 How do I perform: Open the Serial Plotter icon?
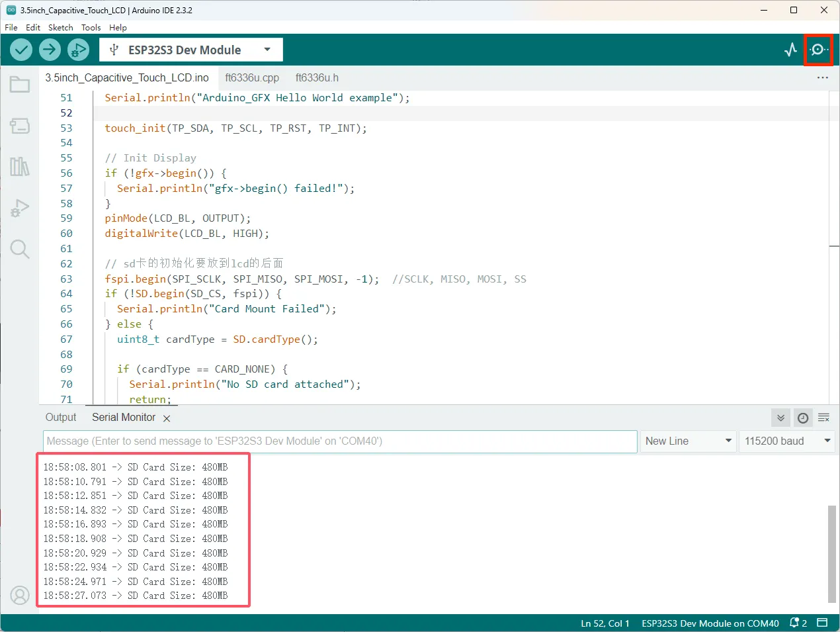791,50
